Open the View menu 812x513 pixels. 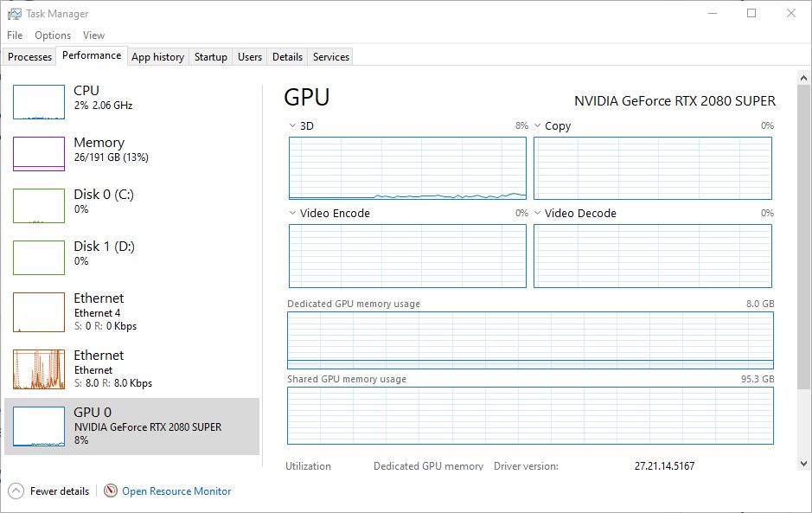(93, 35)
